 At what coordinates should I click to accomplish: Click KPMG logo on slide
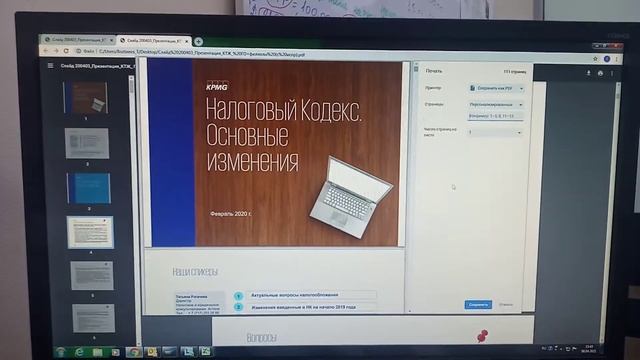point(217,86)
